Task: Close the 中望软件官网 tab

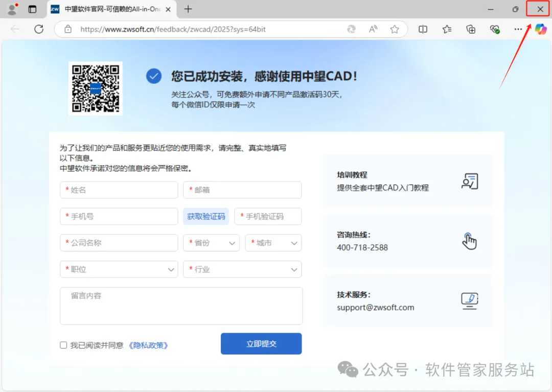Action: pos(168,10)
